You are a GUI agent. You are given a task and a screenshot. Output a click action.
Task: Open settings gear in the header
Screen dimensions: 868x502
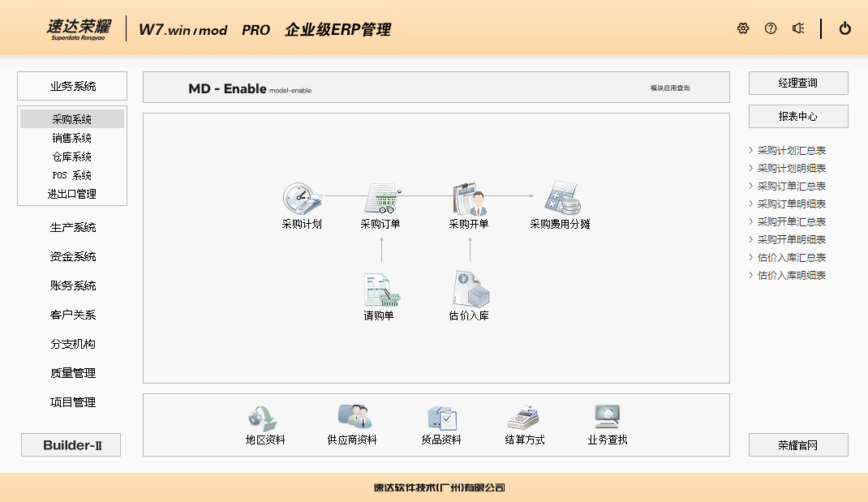[743, 28]
